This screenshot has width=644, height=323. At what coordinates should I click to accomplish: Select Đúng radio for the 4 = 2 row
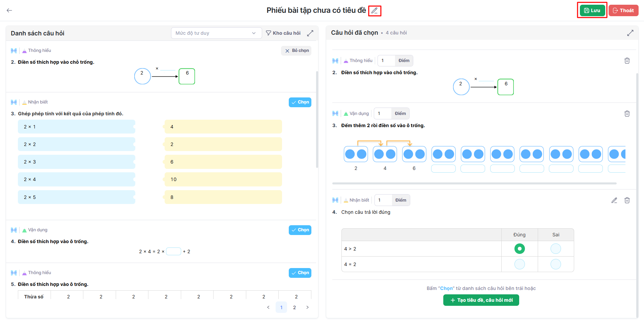pyautogui.click(x=520, y=264)
